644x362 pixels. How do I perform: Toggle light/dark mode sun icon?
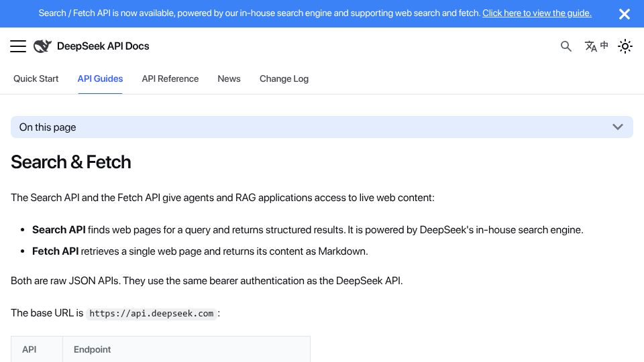pos(625,46)
